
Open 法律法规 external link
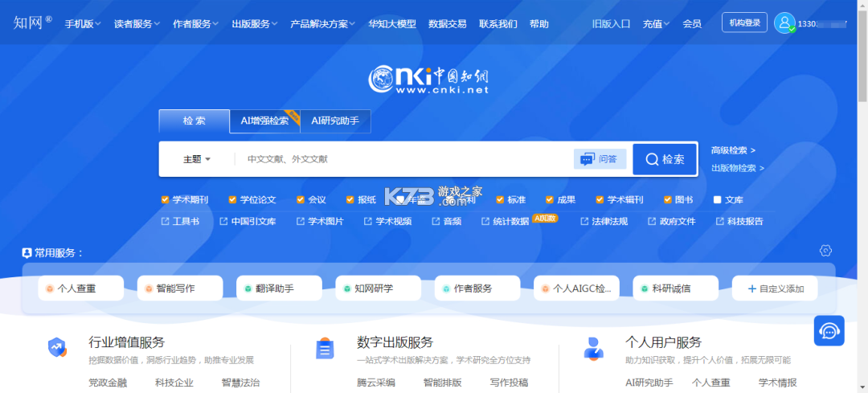pos(604,221)
